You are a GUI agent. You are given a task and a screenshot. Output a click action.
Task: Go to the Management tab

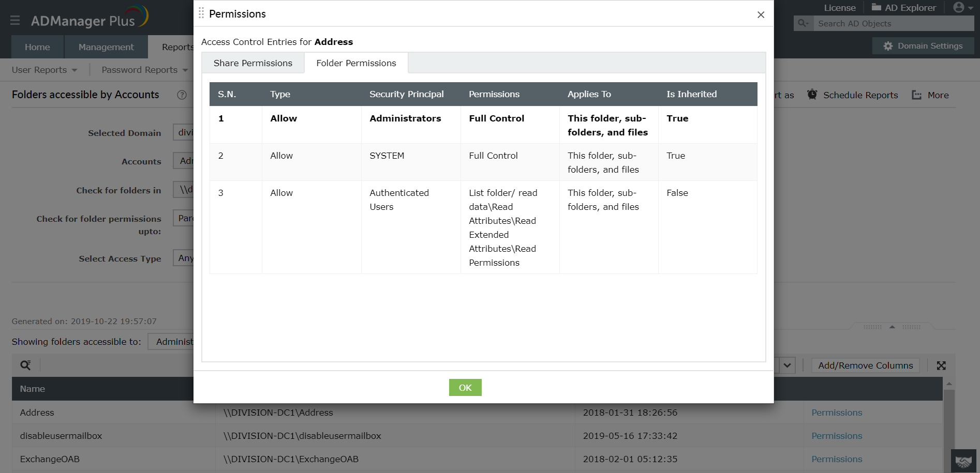click(106, 47)
